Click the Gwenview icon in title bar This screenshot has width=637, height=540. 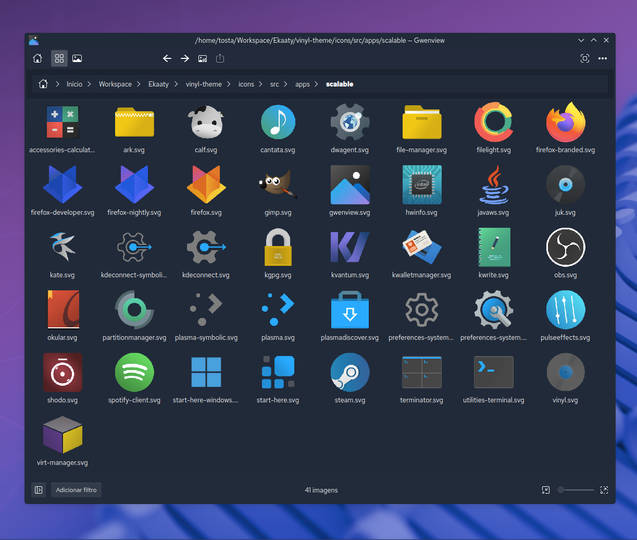[x=34, y=40]
